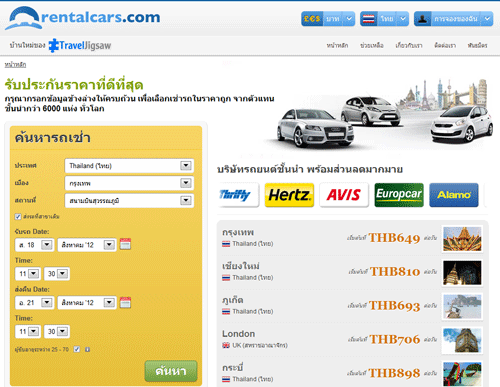500x387 pixels.
Task: Open the กรุงเทพ destination link
Action: tap(238, 232)
